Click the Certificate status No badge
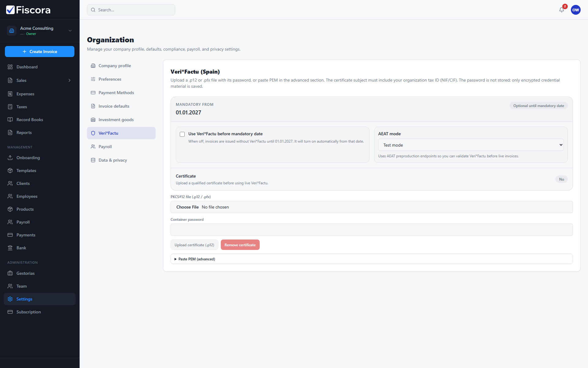 pyautogui.click(x=561, y=179)
